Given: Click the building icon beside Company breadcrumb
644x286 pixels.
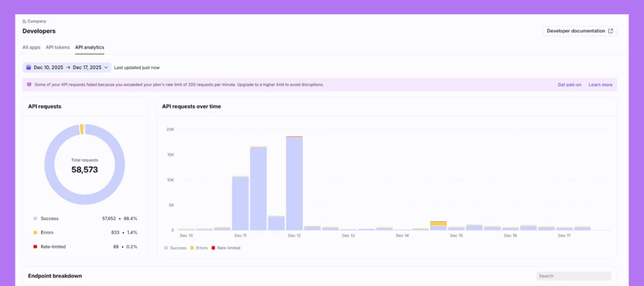Looking at the screenshot, I should 24,21.
